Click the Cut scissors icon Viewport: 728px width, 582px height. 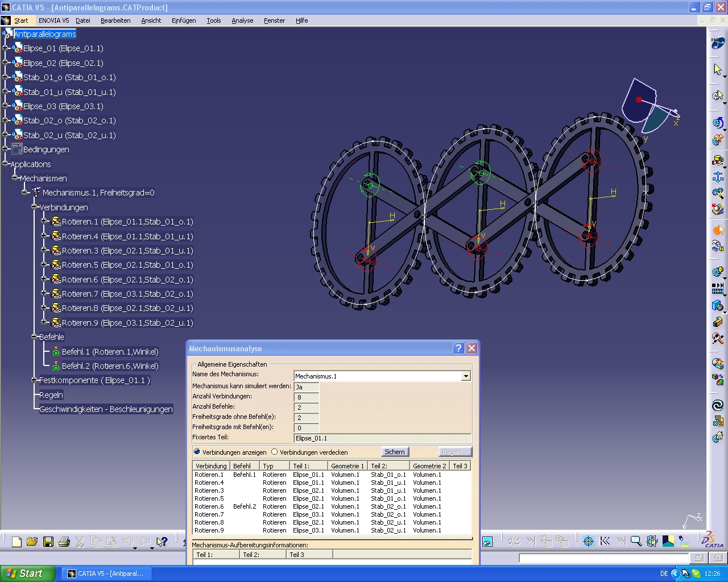[80, 542]
